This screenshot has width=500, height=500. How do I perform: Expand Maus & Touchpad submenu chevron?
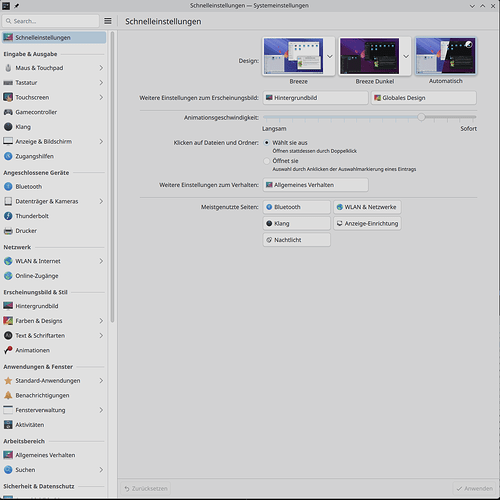click(101, 68)
